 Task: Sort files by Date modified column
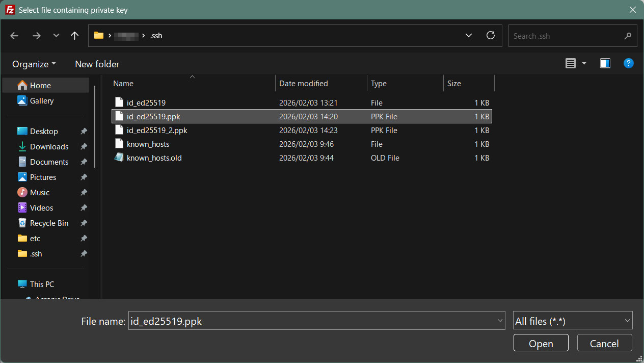pyautogui.click(x=304, y=84)
